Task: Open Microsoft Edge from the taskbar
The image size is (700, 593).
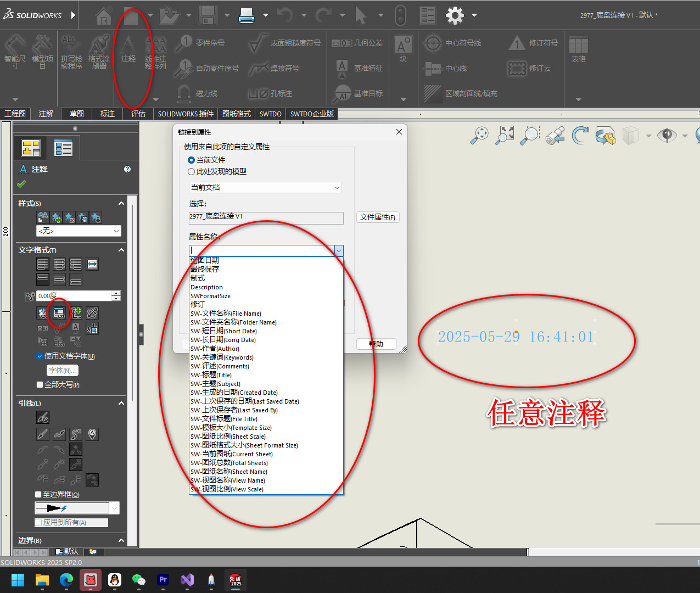Action: pos(66,580)
